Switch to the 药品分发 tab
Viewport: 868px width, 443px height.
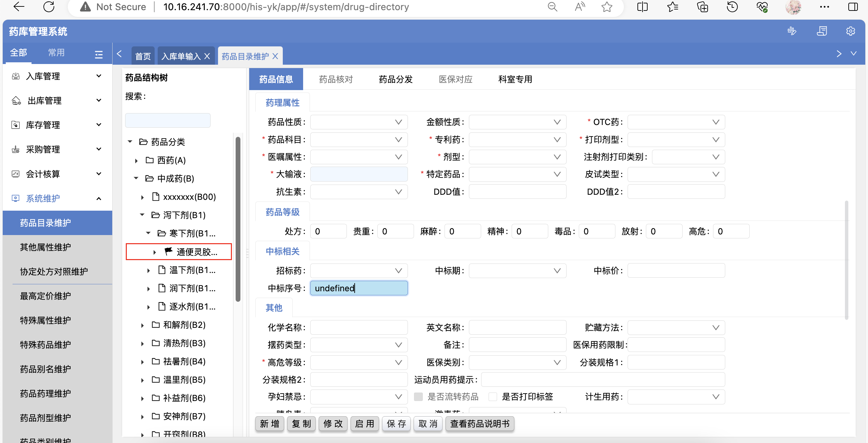[x=396, y=79]
